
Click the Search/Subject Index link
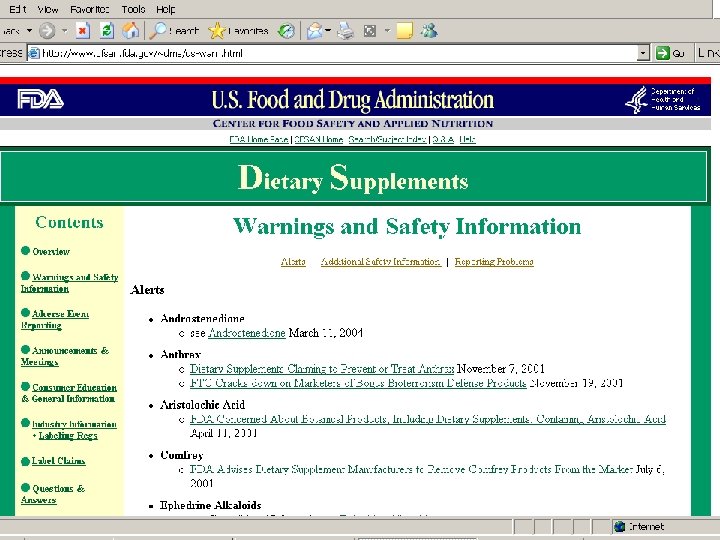pos(388,139)
